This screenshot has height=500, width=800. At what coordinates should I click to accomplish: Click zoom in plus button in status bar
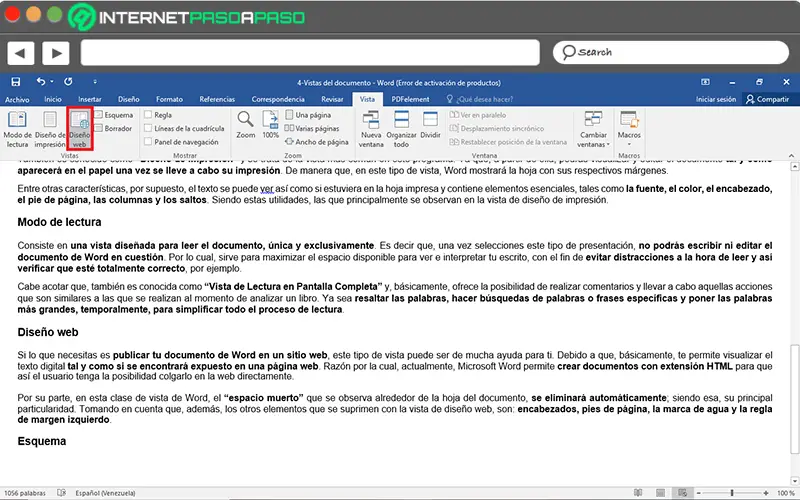coord(766,493)
